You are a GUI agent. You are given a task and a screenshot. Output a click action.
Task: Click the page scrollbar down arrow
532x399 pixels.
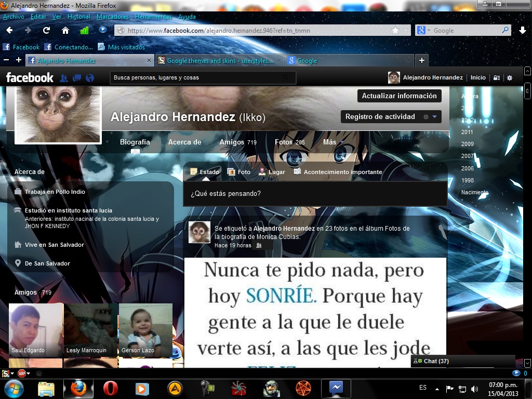click(x=528, y=363)
